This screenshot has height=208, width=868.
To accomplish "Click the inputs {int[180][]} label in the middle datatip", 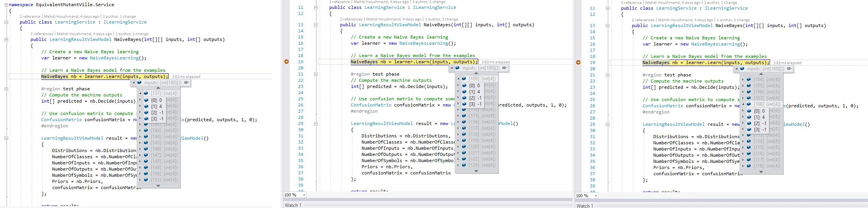I will click(x=481, y=68).
